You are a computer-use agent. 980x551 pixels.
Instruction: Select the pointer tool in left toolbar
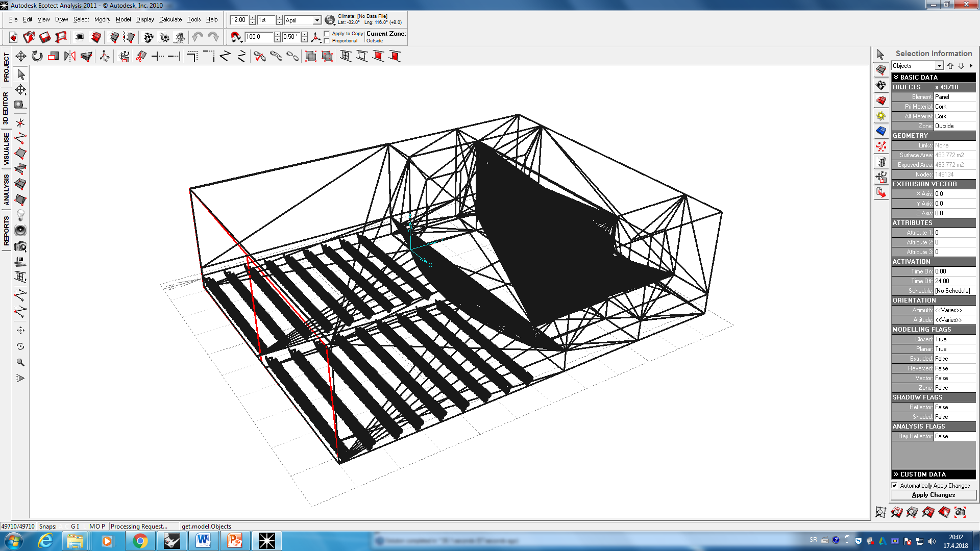(x=21, y=74)
